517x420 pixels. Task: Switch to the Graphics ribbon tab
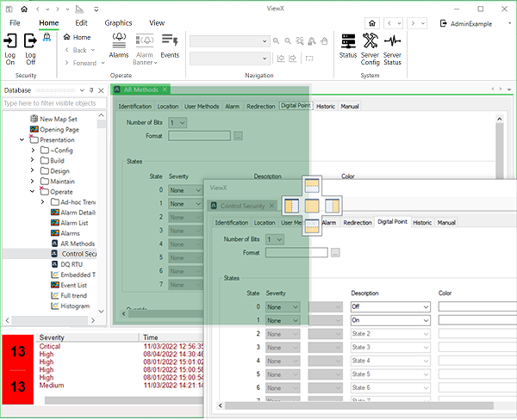point(118,23)
